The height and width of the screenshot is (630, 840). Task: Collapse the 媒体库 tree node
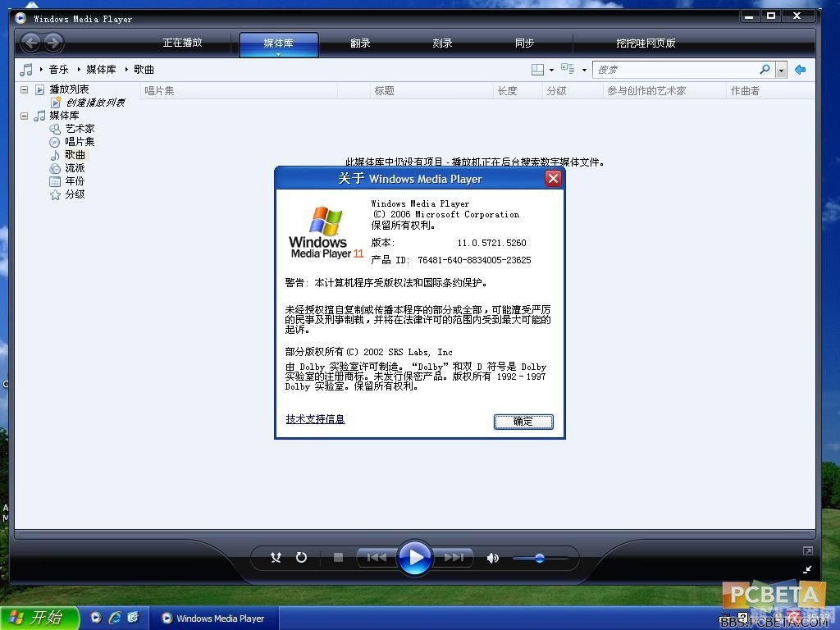[x=25, y=115]
